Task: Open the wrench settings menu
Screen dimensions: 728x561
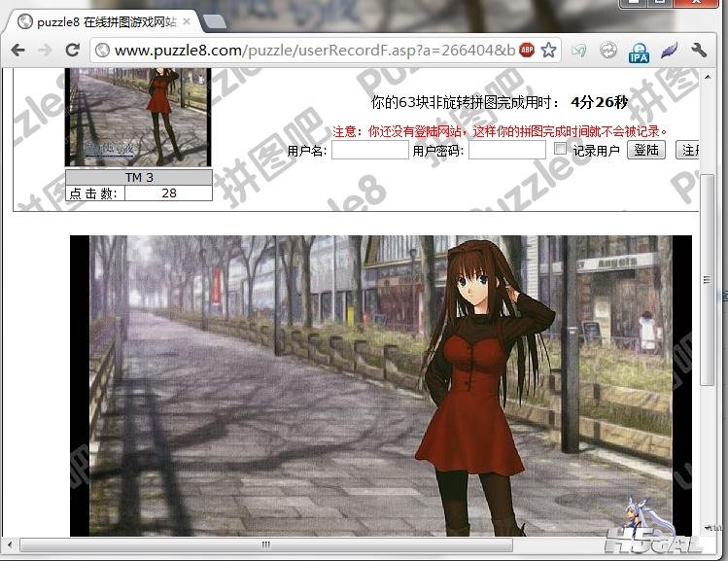Action: [699, 50]
